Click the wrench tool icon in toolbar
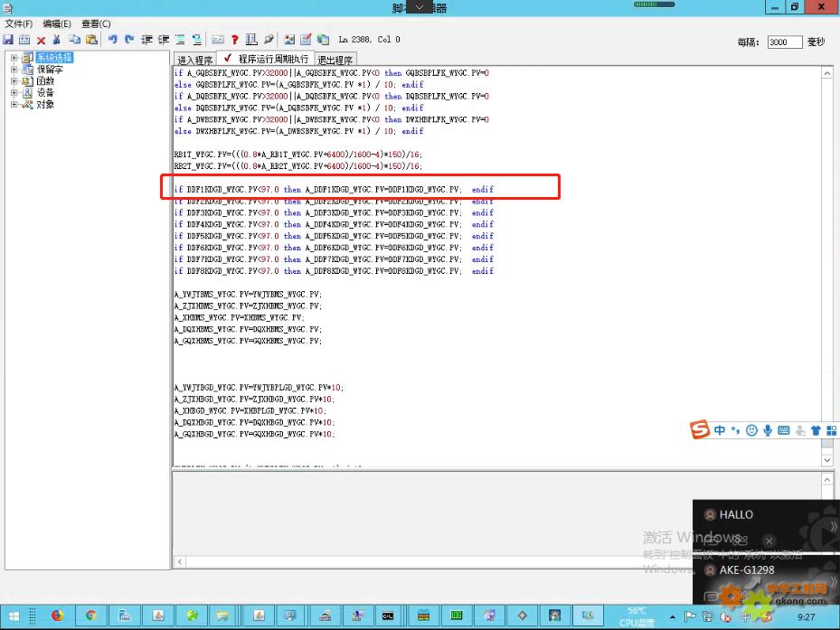Screen dimensions: 840x630 point(269,40)
